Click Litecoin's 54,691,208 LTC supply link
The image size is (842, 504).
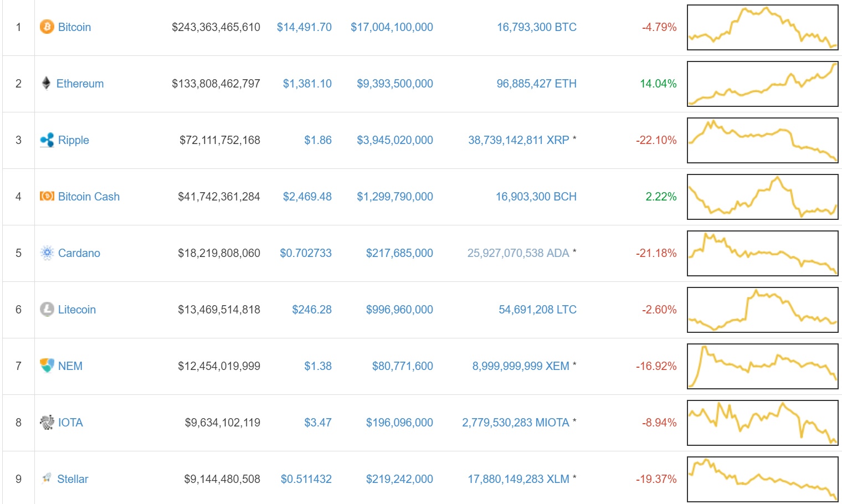point(536,310)
